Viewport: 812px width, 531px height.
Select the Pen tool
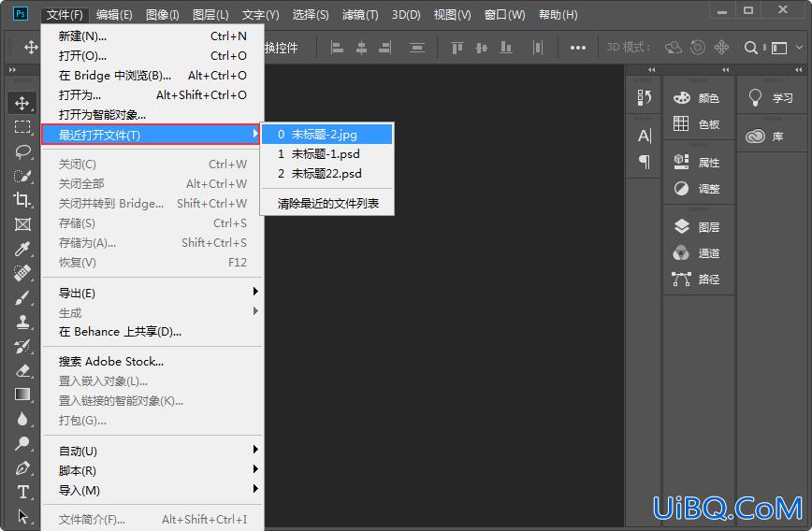pyautogui.click(x=22, y=467)
